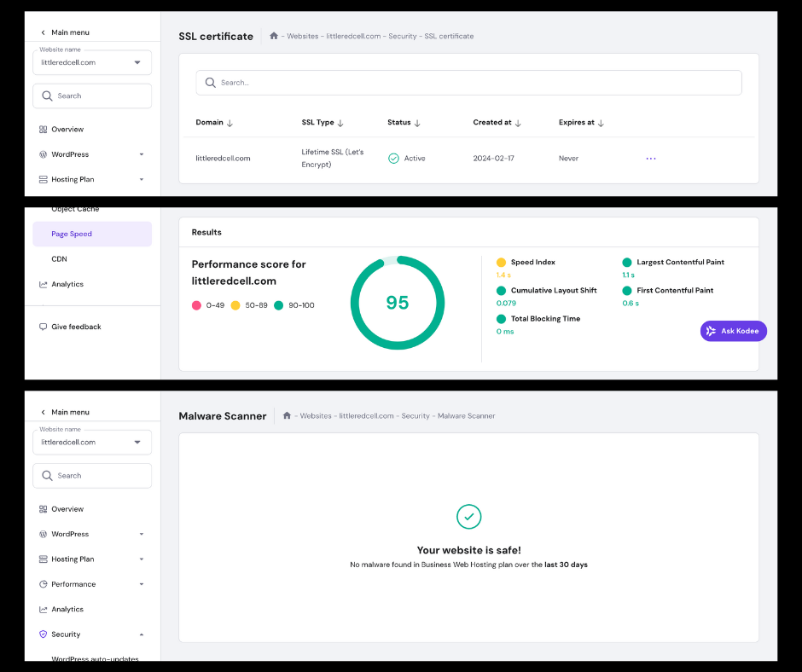Sort the table by Domain column arrow

tap(230, 123)
